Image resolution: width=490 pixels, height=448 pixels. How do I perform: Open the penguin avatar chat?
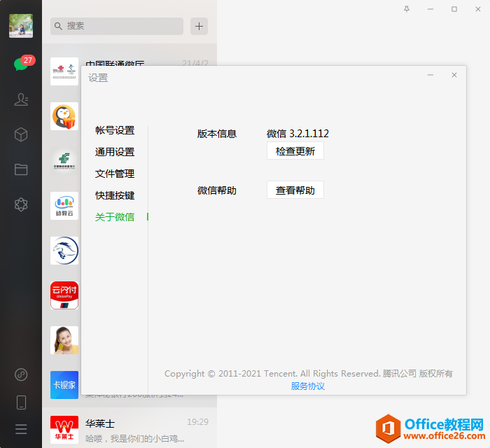click(x=64, y=116)
